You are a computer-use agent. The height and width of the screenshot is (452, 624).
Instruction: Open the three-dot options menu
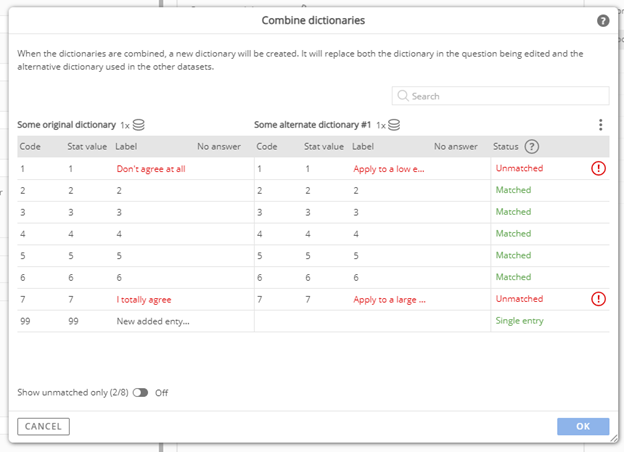point(601,125)
